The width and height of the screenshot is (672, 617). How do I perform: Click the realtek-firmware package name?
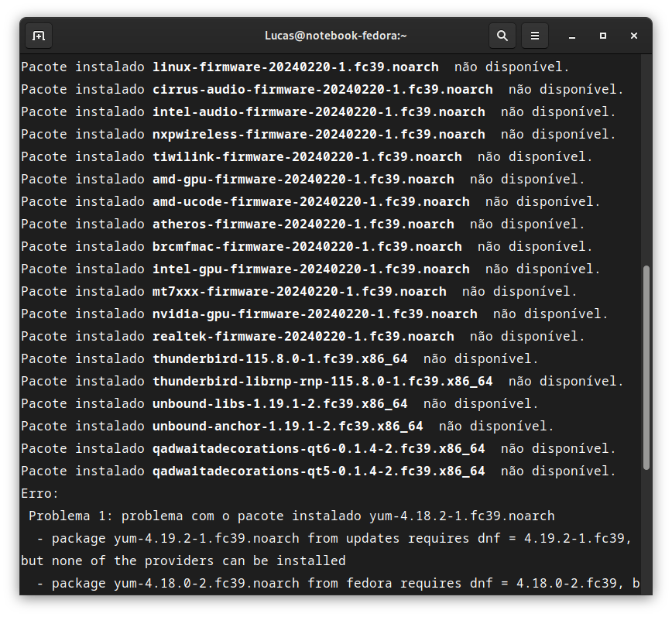[303, 336]
